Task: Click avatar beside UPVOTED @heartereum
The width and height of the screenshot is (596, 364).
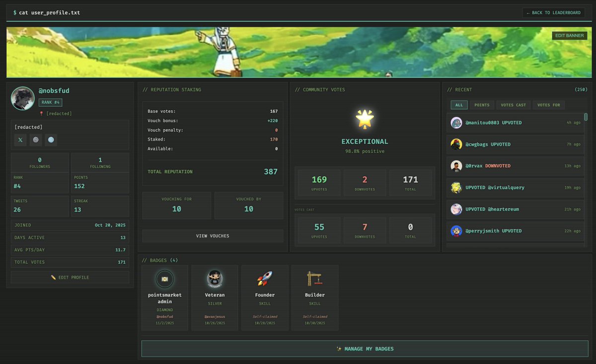Action: point(456,210)
